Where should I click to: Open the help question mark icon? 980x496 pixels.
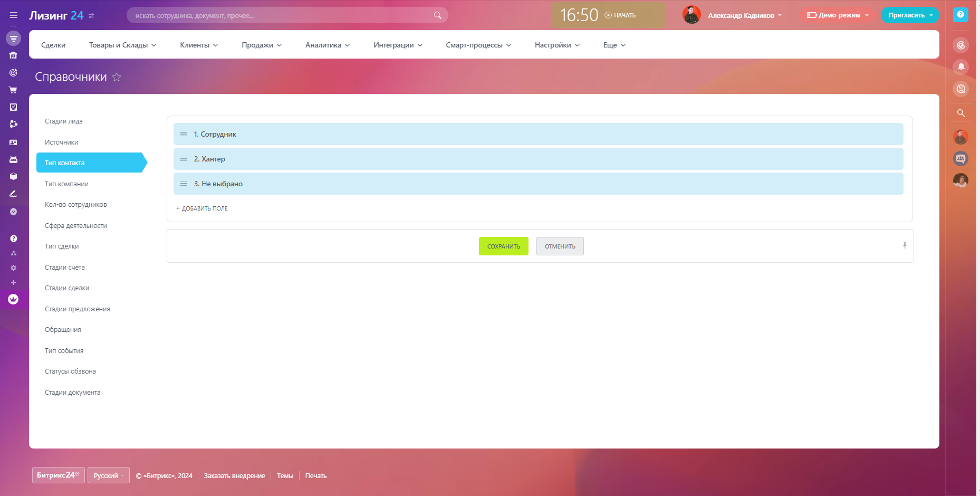[x=960, y=15]
